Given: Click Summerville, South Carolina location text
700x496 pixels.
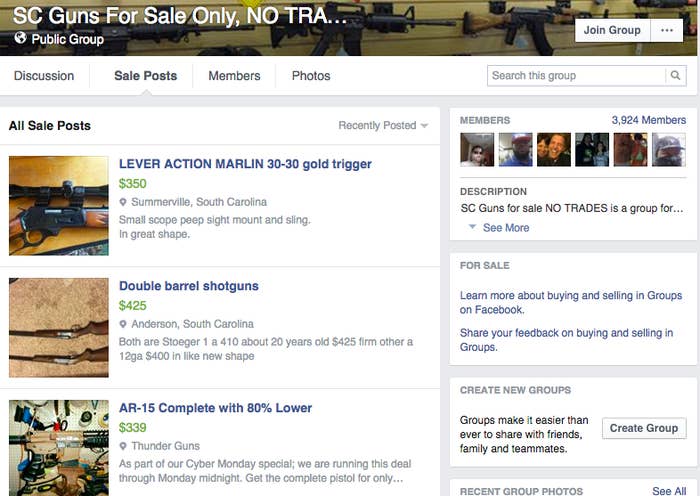Looking at the screenshot, I should (x=199, y=202).
